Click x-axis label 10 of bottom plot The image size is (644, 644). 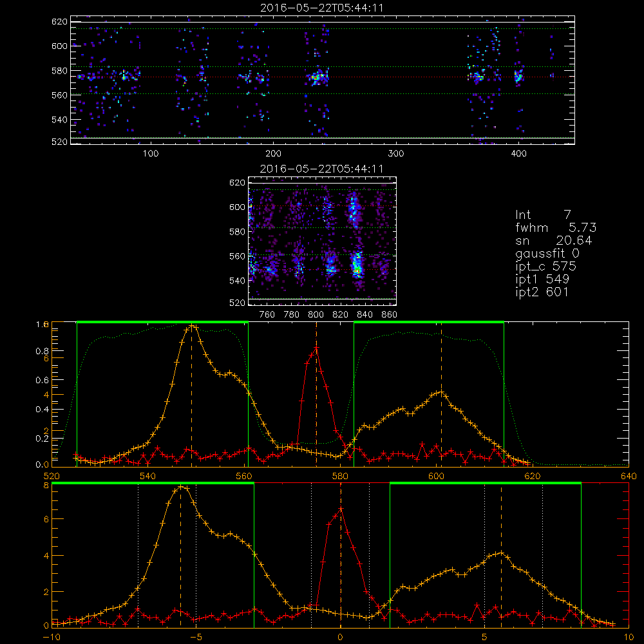pyautogui.click(x=629, y=637)
